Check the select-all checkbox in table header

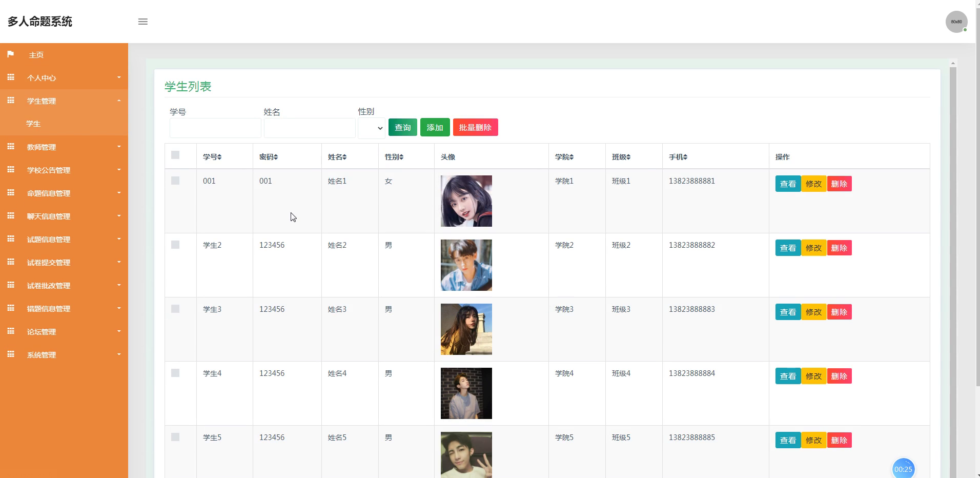175,155
